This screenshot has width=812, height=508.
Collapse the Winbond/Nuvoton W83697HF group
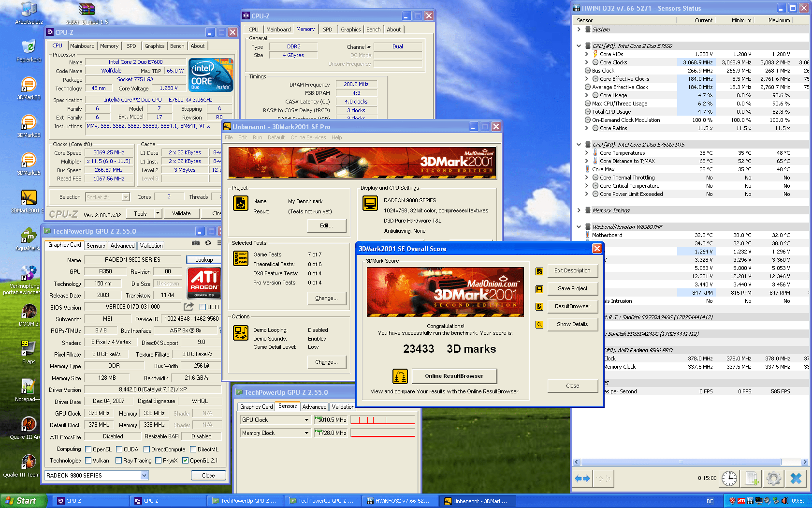pos(579,227)
